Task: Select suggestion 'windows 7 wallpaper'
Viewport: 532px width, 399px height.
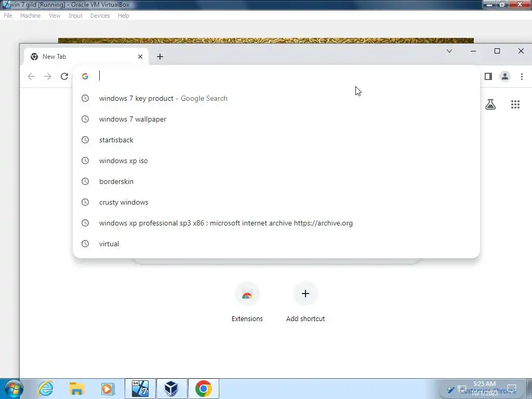Action: (x=276, y=119)
